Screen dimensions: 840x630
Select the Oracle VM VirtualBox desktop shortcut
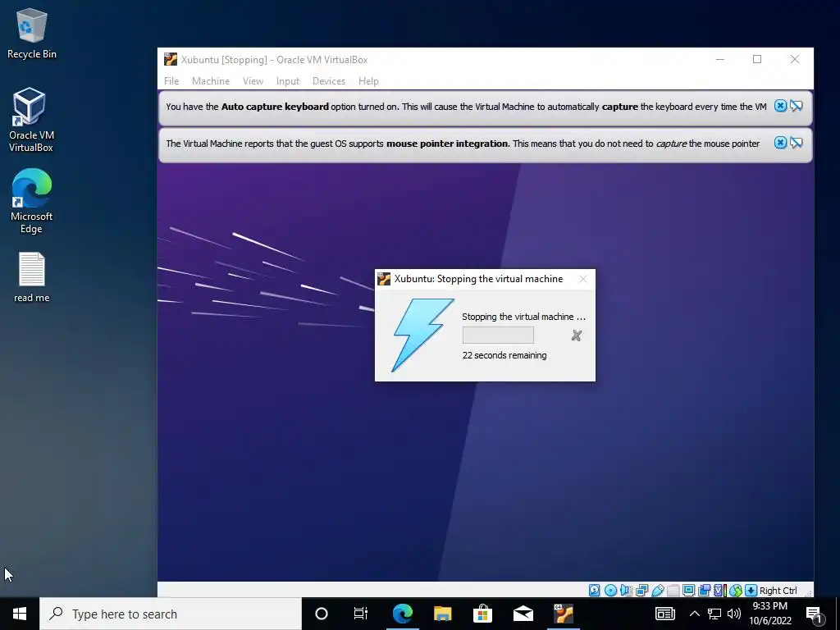pyautogui.click(x=30, y=120)
